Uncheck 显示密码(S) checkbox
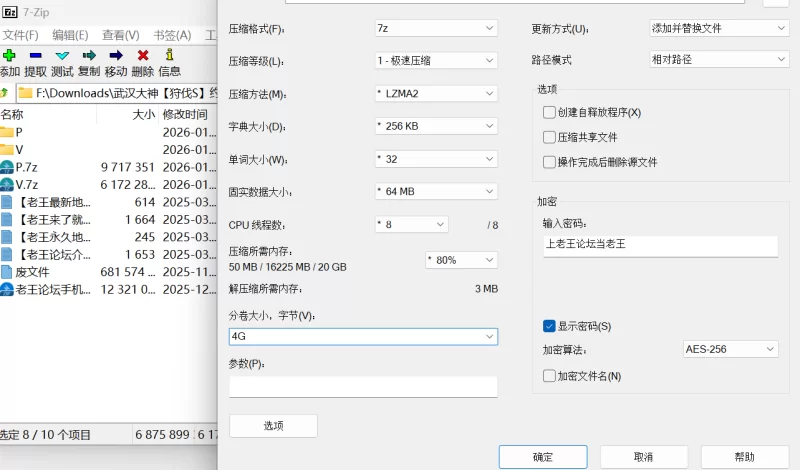800x470 pixels. click(549, 326)
